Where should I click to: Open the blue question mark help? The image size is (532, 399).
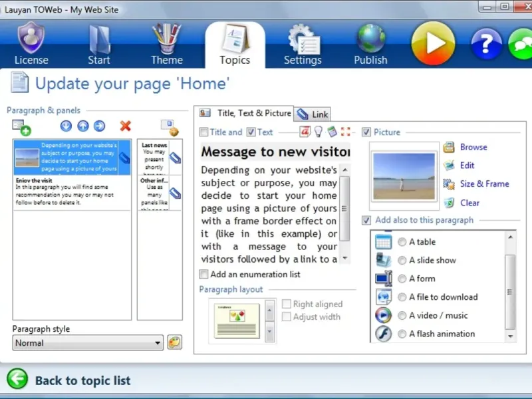click(486, 43)
